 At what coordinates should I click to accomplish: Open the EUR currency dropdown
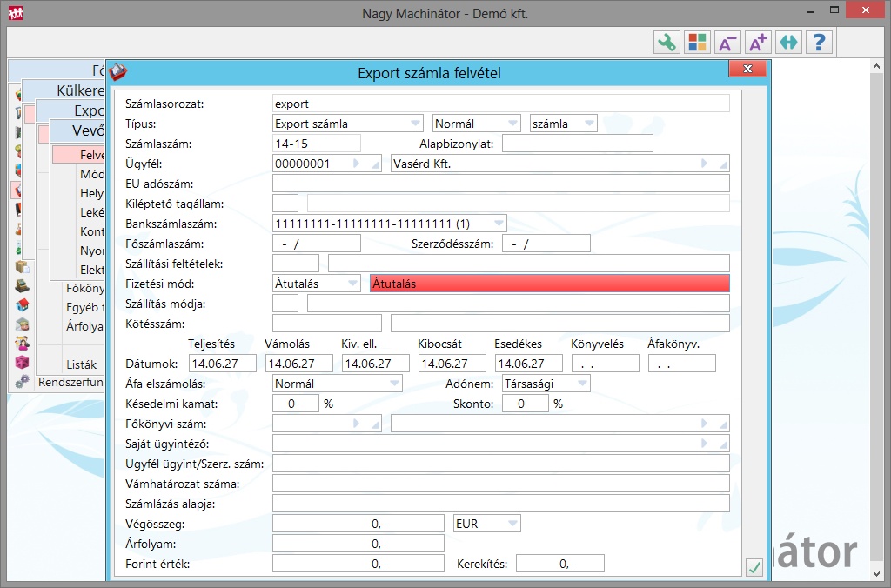tap(512, 524)
